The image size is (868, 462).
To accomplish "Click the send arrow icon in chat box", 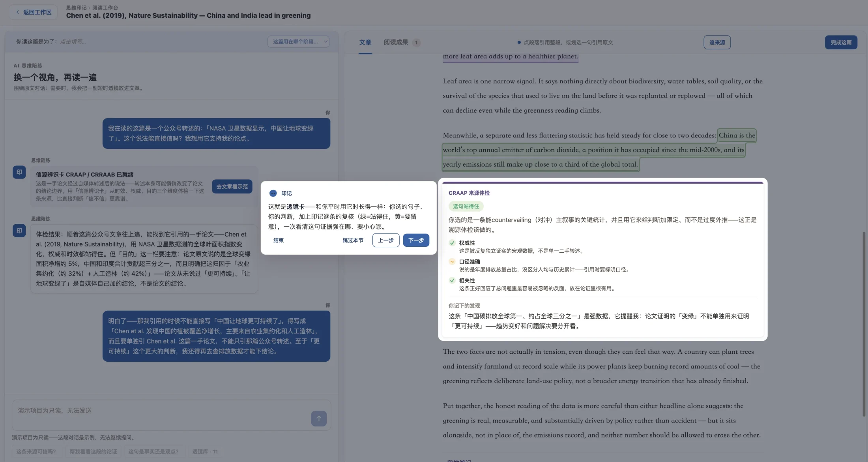I will [x=319, y=419].
